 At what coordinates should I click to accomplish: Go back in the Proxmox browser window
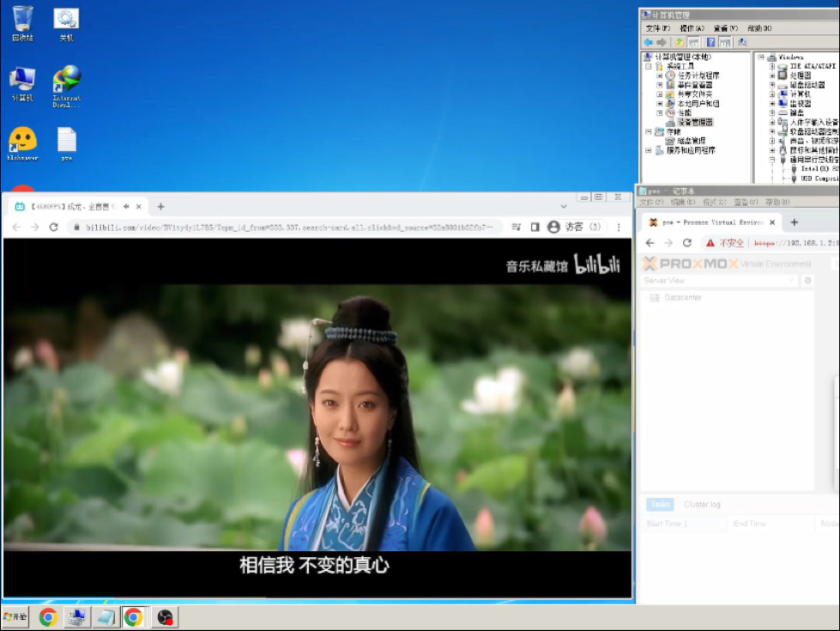tap(650, 243)
